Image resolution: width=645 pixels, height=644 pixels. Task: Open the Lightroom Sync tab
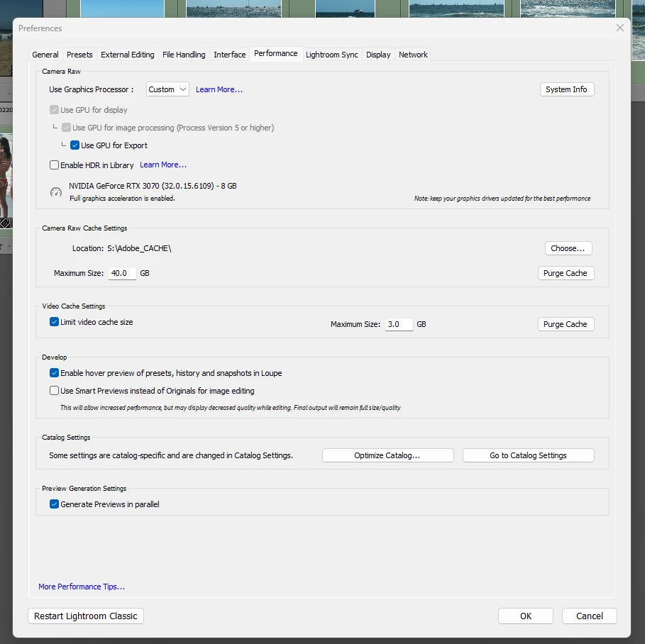click(332, 55)
